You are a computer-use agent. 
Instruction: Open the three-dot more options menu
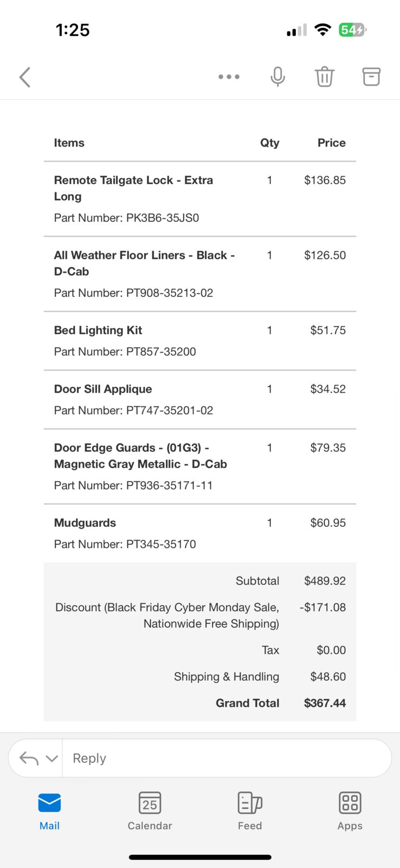(x=229, y=77)
